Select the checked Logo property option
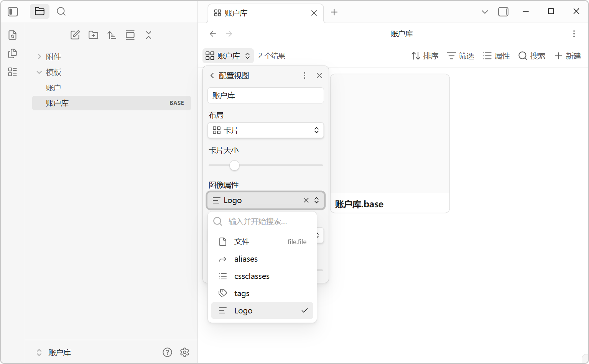The image size is (589, 364). tap(262, 311)
